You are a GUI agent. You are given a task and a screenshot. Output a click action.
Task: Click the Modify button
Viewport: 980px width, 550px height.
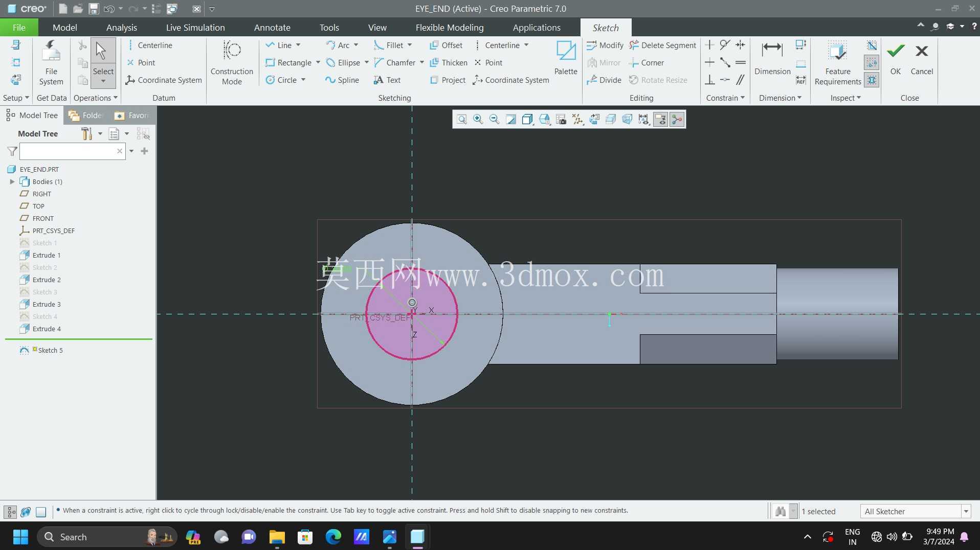coord(605,45)
